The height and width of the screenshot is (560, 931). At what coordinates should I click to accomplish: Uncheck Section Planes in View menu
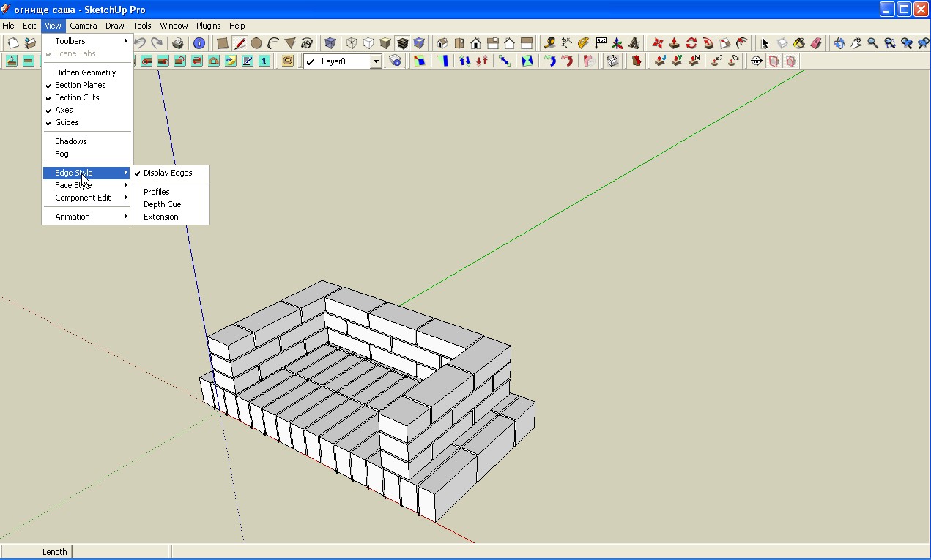[80, 85]
